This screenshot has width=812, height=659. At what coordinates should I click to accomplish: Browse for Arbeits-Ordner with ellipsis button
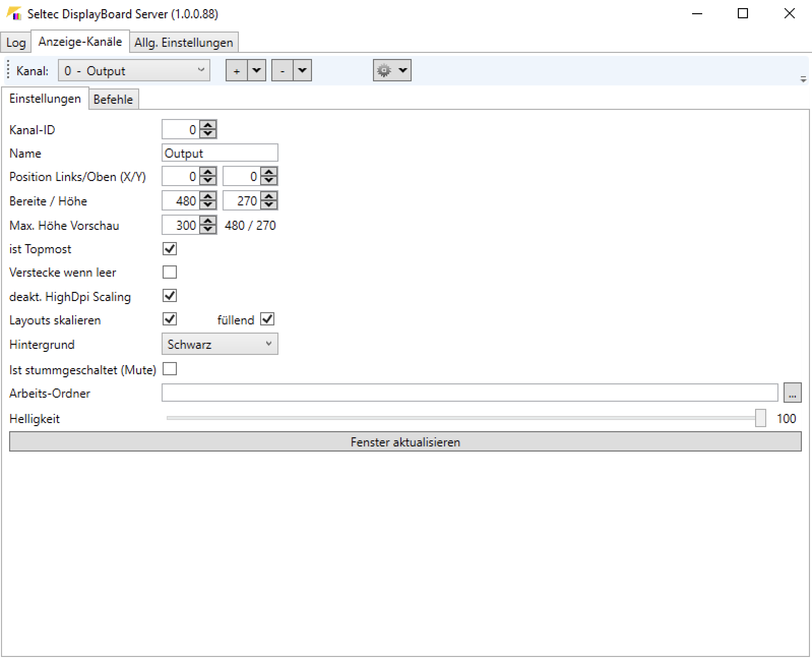(x=793, y=393)
